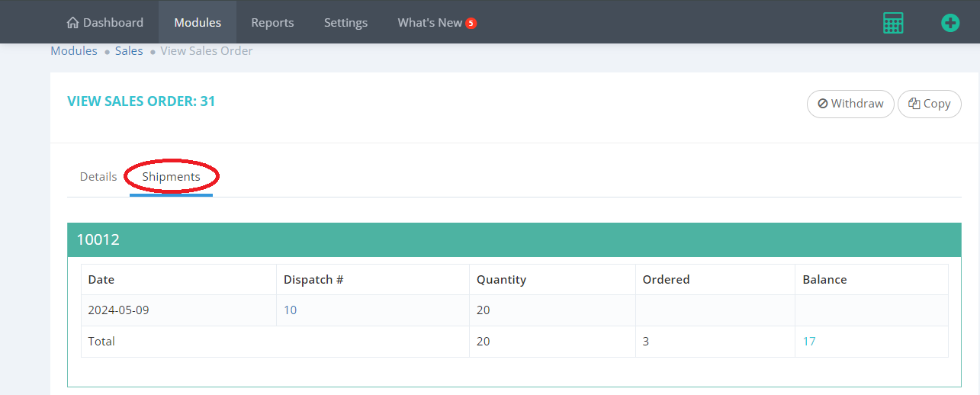The image size is (980, 395).
Task: Click the Sales breadcrumb link
Action: coord(129,51)
